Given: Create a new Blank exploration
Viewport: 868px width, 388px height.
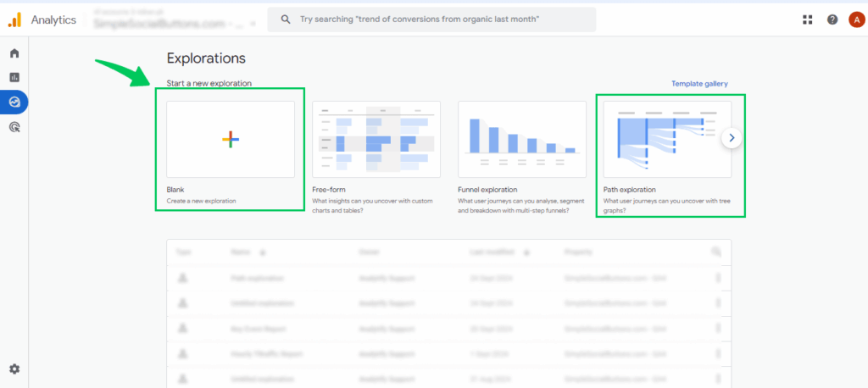Looking at the screenshot, I should (x=231, y=140).
